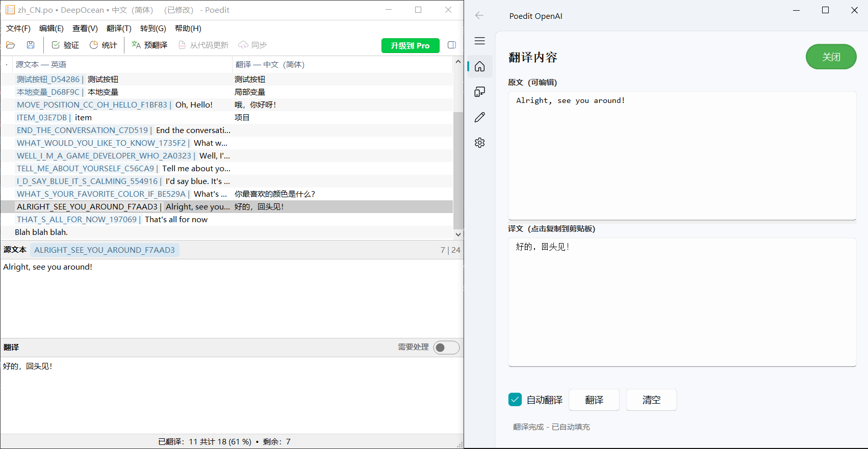868x449 pixels.
Task: Toggle the Poedit sidebar panel icon
Action: tap(452, 45)
